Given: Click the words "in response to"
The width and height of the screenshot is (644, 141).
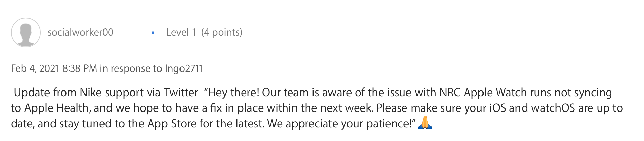Looking at the screenshot, I should (131, 68).
